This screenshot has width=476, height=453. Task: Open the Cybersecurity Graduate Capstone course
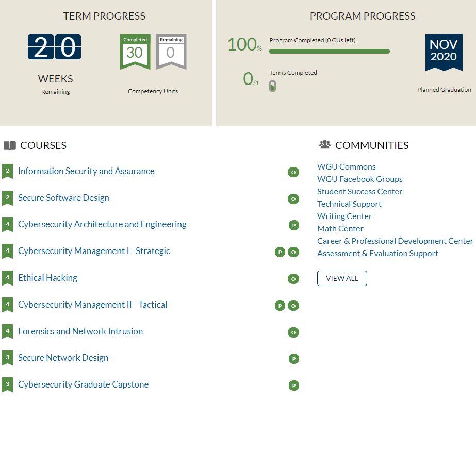tap(83, 384)
